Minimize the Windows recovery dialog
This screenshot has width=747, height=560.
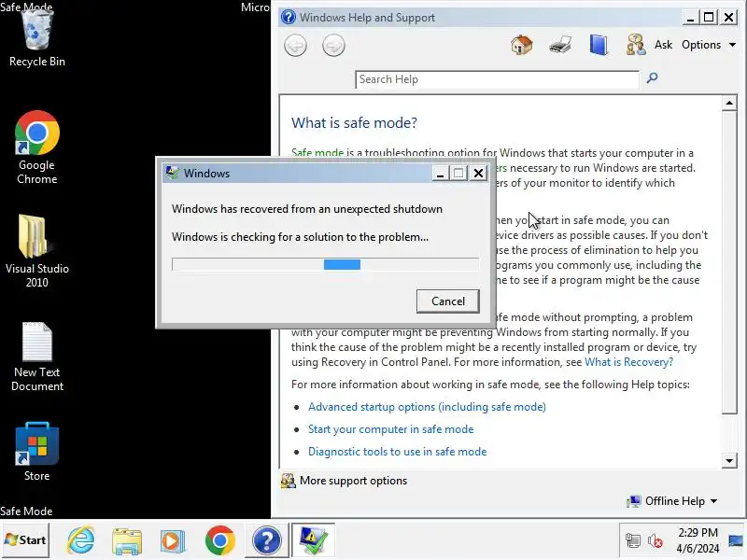pos(440,173)
